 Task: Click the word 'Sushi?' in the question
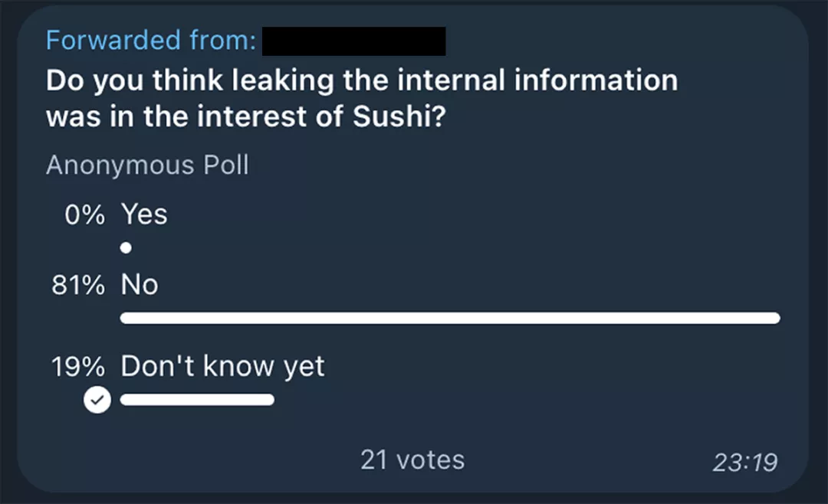(399, 116)
